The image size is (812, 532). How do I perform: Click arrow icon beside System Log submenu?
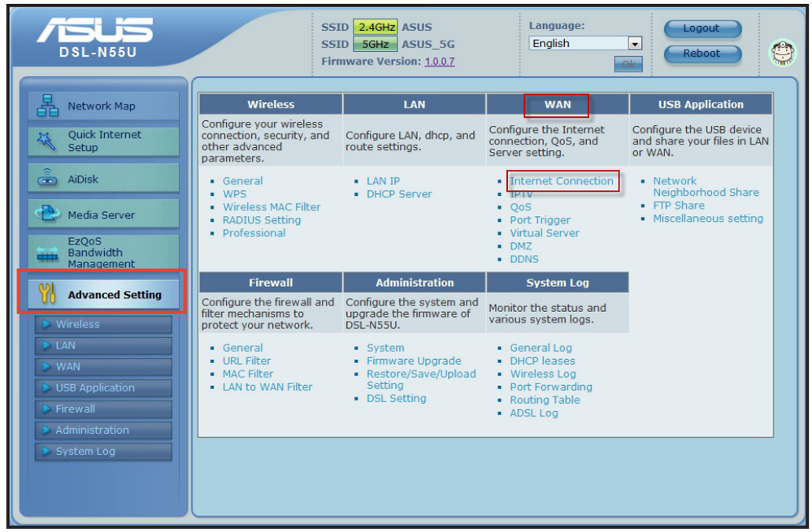(x=46, y=452)
